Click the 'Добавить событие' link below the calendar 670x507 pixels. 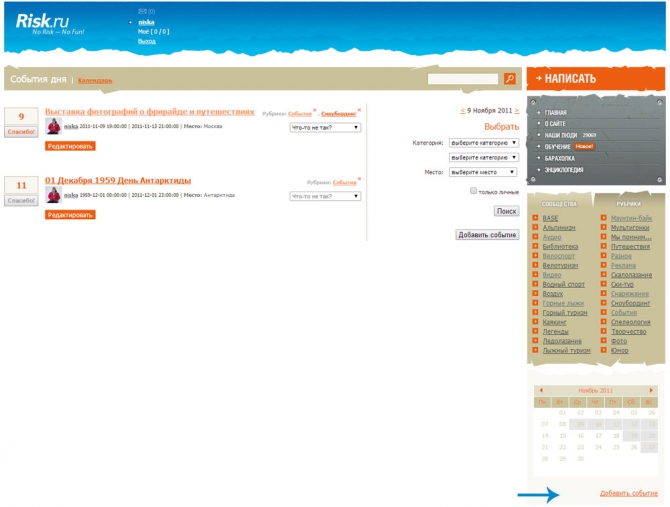(629, 494)
